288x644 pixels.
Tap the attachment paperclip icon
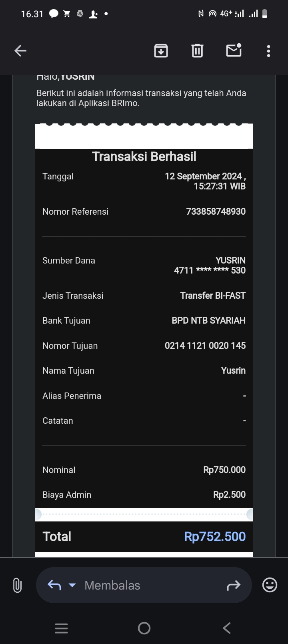coord(17,585)
